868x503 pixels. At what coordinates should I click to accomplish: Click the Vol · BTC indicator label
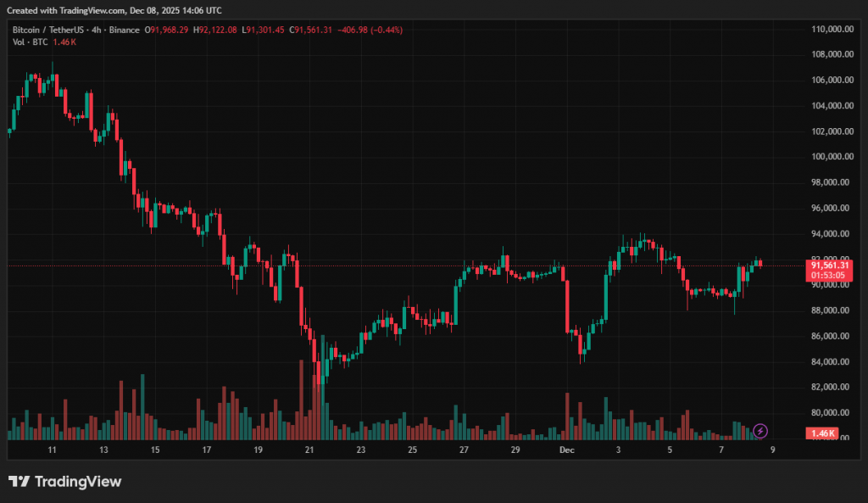[x=30, y=42]
